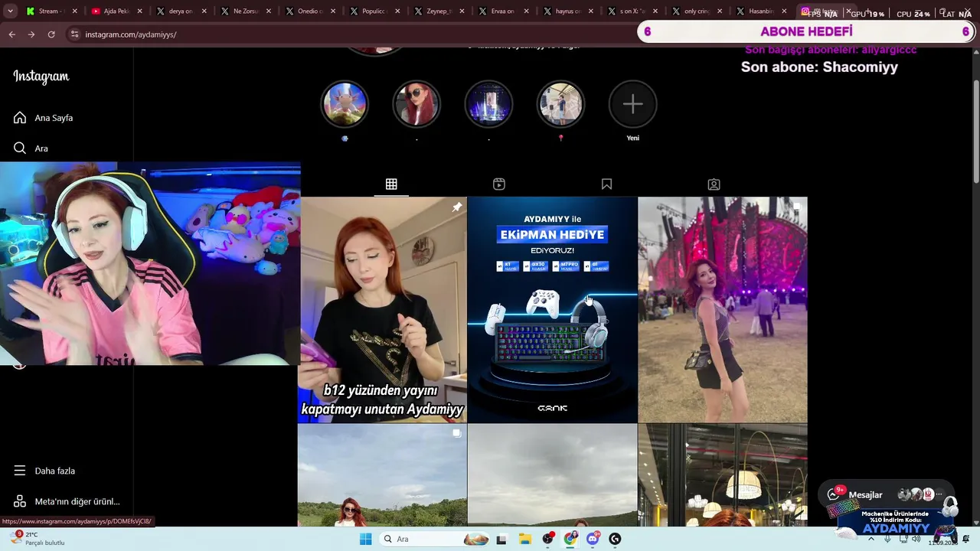The width and height of the screenshot is (980, 551).
Task: Click pinned pin icon on first post
Action: (456, 207)
